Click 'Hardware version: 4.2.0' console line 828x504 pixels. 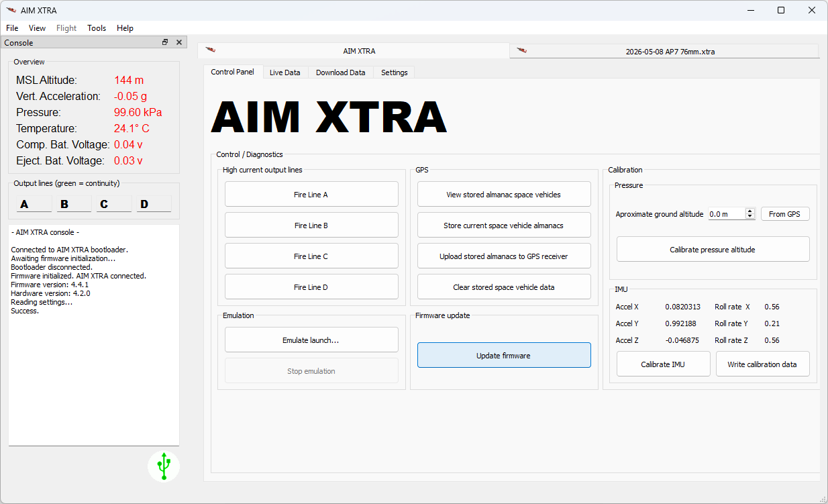(50, 293)
